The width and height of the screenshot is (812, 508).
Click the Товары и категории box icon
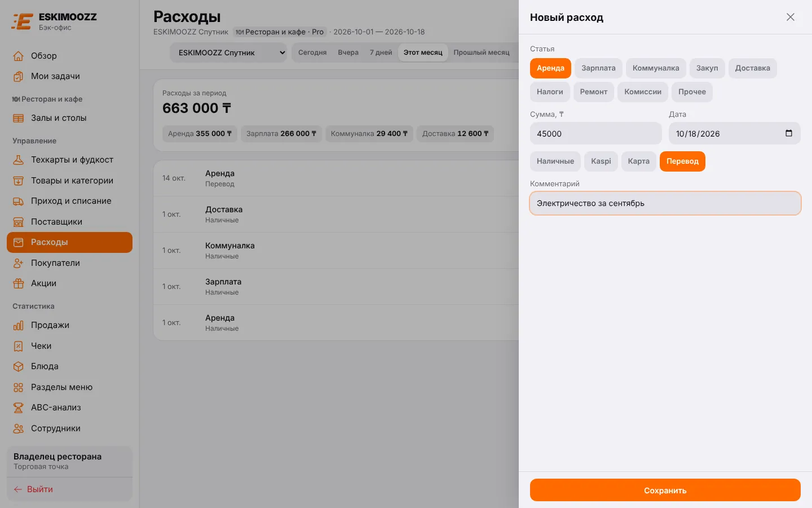point(19,181)
